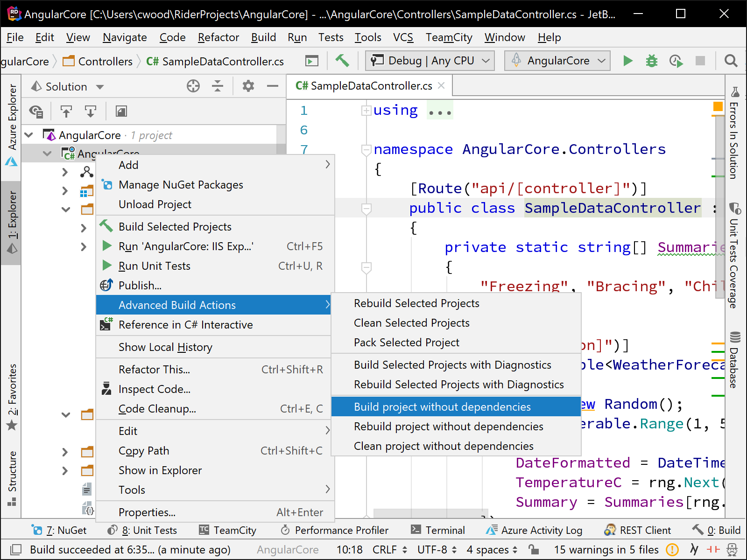Screen dimensions: 747x560
Task: Collapse the AngularCore solution node
Action: click(x=29, y=135)
